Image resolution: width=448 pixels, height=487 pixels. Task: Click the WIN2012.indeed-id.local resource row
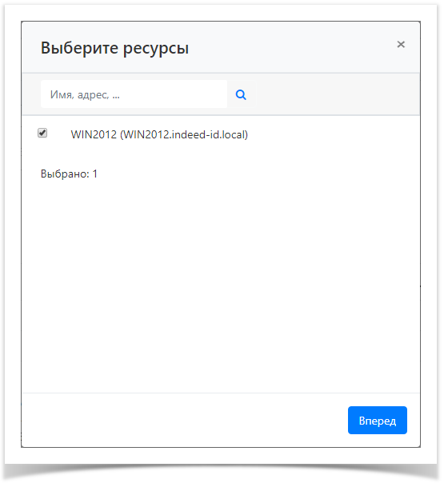tap(221, 134)
